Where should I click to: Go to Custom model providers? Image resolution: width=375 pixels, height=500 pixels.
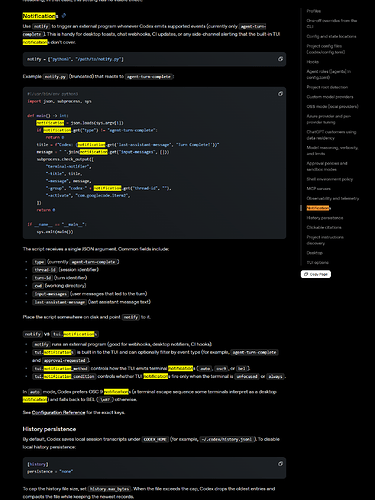pyautogui.click(x=330, y=97)
